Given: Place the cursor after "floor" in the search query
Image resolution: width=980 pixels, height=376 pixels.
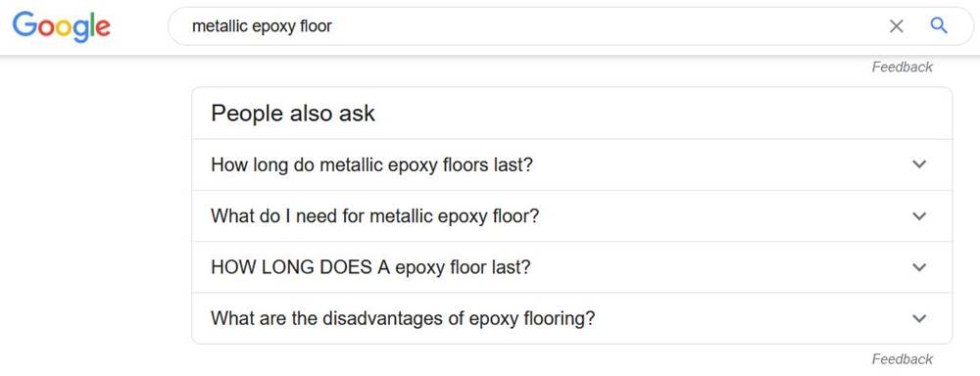Looking at the screenshot, I should coord(334,26).
